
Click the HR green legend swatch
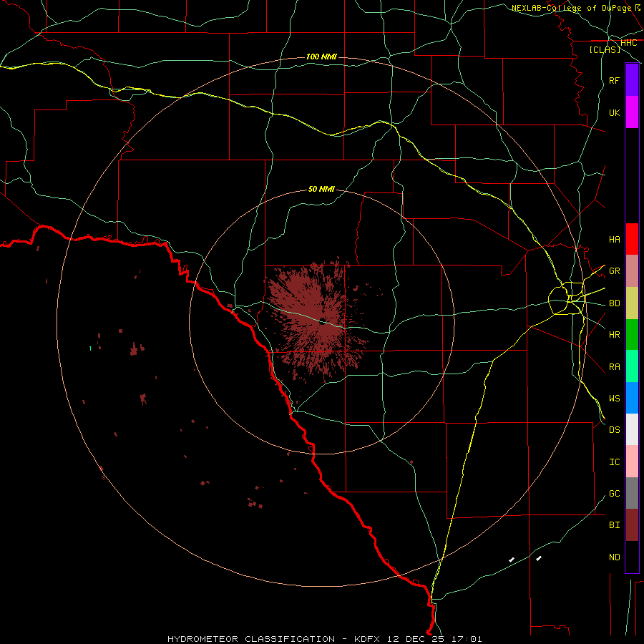pos(632,335)
